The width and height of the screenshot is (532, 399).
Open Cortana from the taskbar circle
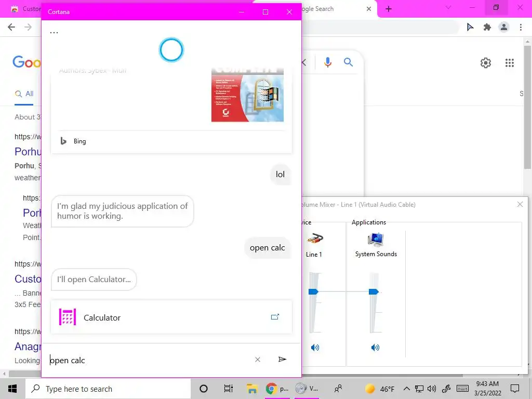pos(204,389)
